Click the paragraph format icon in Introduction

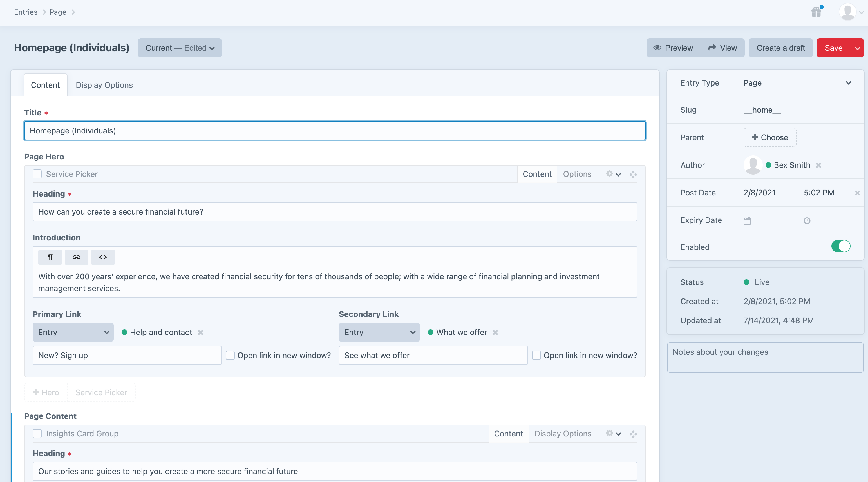(x=50, y=257)
